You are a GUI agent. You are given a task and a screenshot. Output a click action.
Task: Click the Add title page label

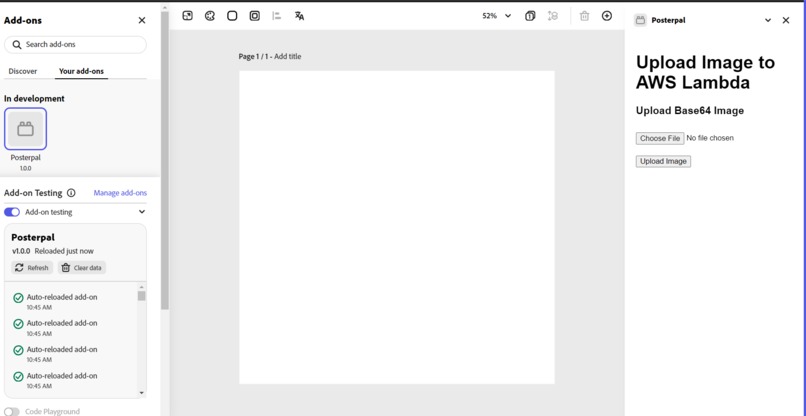(287, 57)
